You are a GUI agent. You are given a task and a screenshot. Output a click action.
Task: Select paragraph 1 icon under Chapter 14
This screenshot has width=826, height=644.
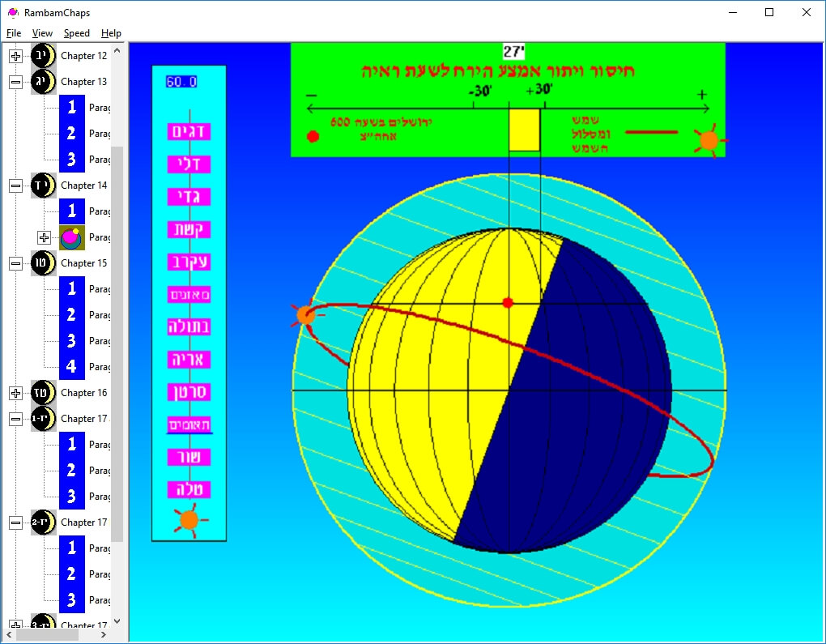click(x=71, y=211)
